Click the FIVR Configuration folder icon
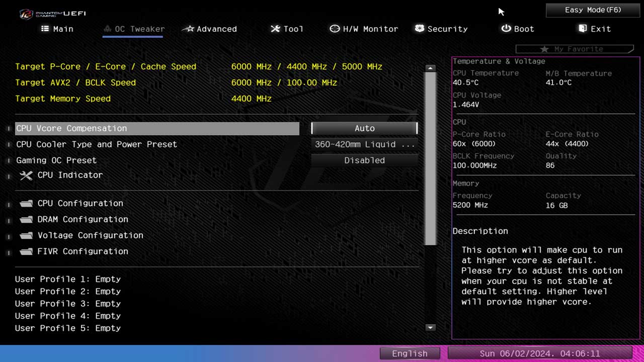Screen dimensions: 644x362 coord(26,252)
